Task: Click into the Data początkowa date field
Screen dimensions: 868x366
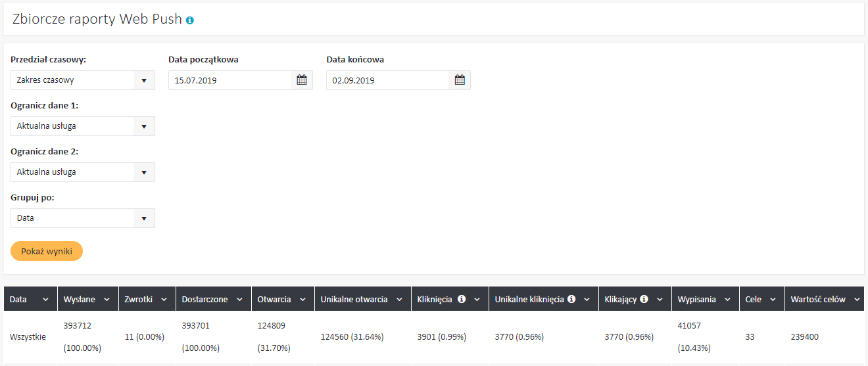Action: (229, 80)
